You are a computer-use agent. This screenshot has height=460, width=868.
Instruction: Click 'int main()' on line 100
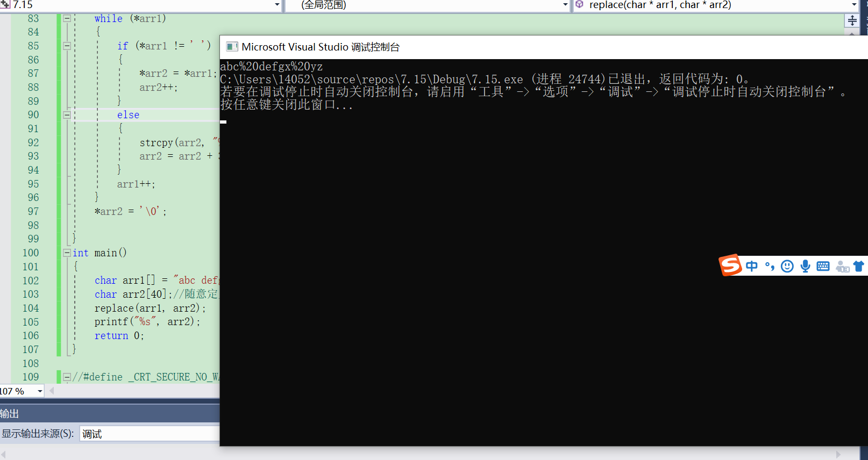tap(99, 253)
